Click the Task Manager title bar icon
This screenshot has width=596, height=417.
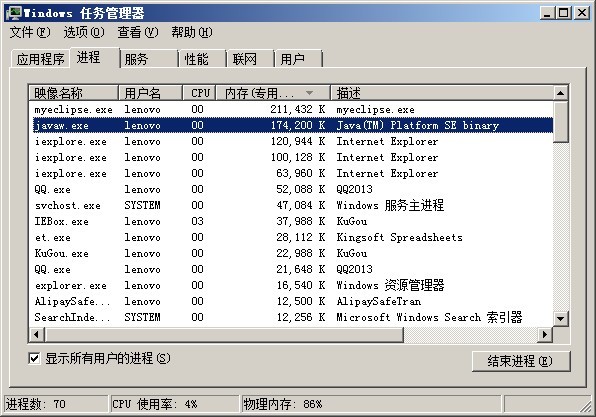pos(14,13)
